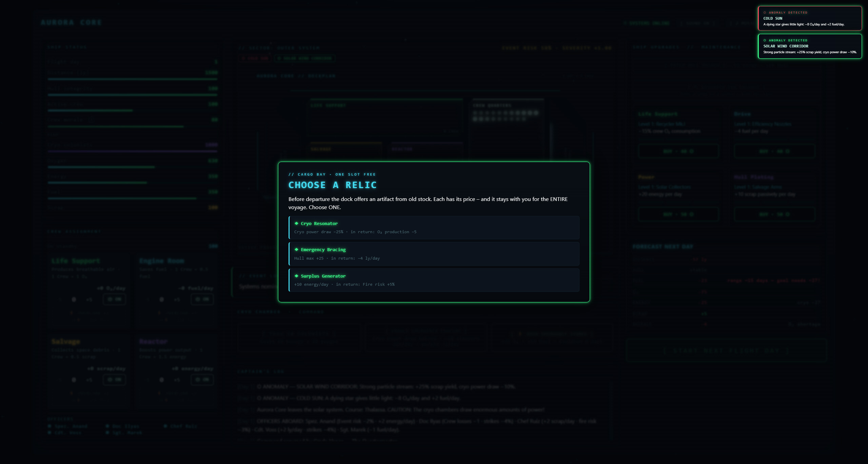Click the Drive upgrade Buy button behind dialog

tap(774, 151)
